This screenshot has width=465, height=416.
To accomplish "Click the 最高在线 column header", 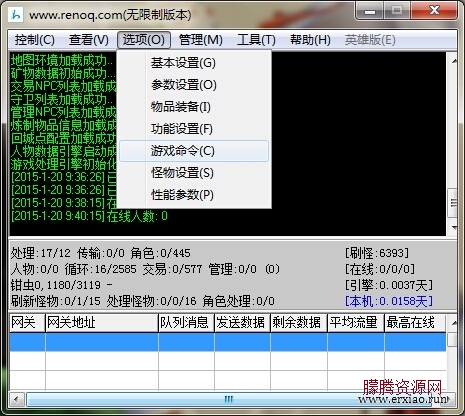I will [415, 323].
